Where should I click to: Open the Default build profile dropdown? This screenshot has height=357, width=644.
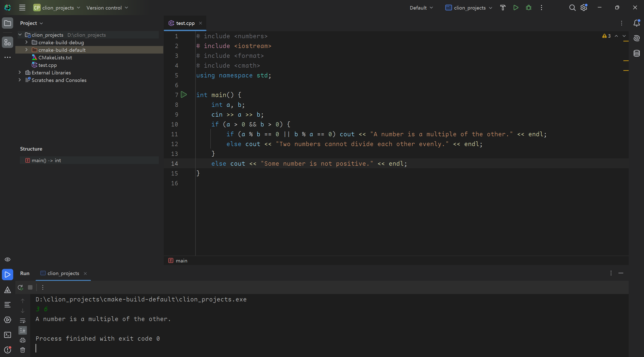pos(421,8)
